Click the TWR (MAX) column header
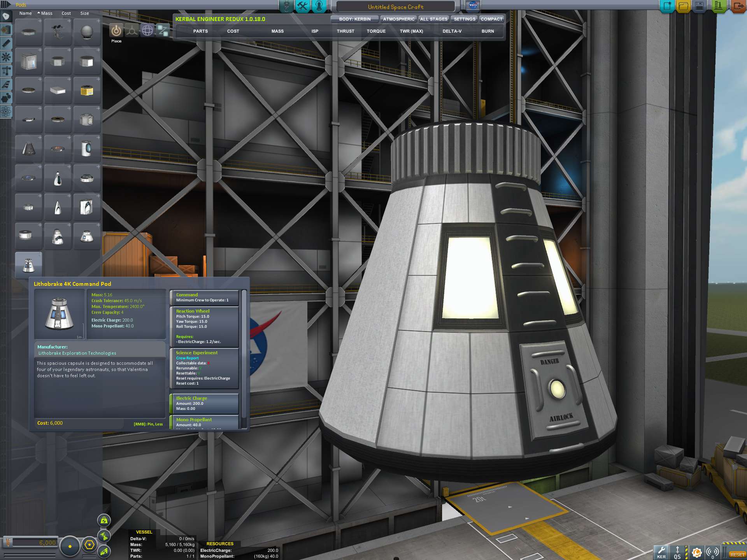The height and width of the screenshot is (560, 747). click(411, 31)
